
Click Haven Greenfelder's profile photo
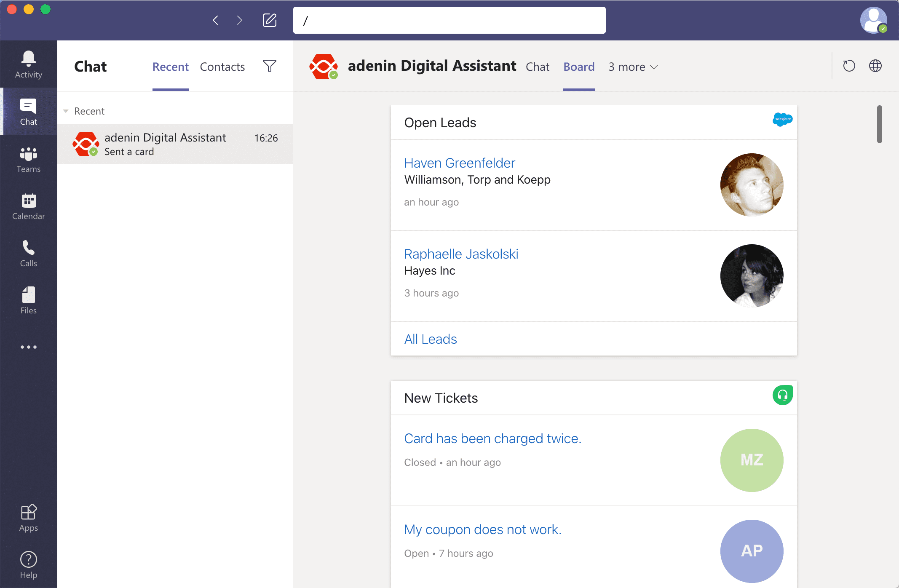click(x=752, y=185)
